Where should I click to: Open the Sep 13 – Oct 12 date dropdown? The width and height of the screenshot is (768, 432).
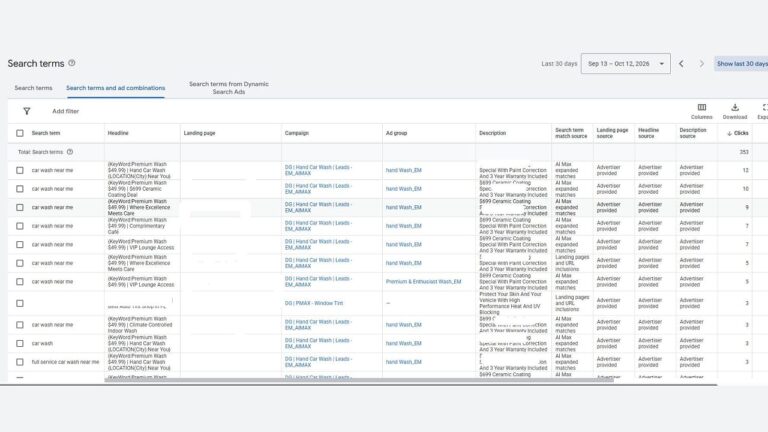tap(625, 64)
